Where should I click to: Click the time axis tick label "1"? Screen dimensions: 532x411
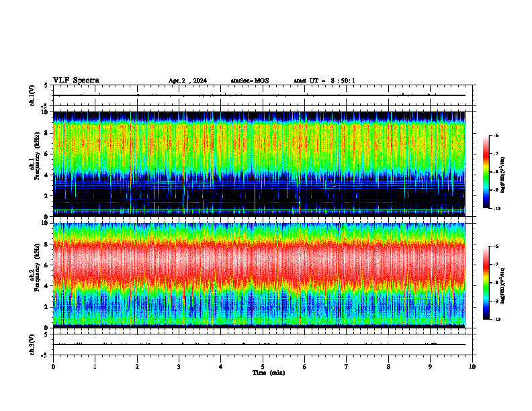pyautogui.click(x=95, y=367)
